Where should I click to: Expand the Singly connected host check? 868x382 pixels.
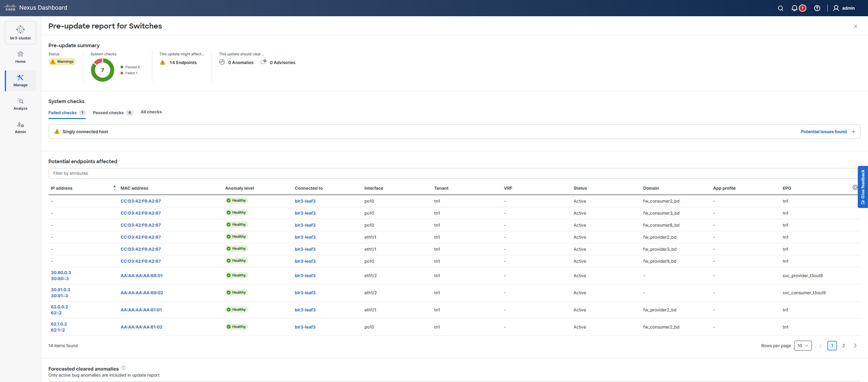[853, 132]
